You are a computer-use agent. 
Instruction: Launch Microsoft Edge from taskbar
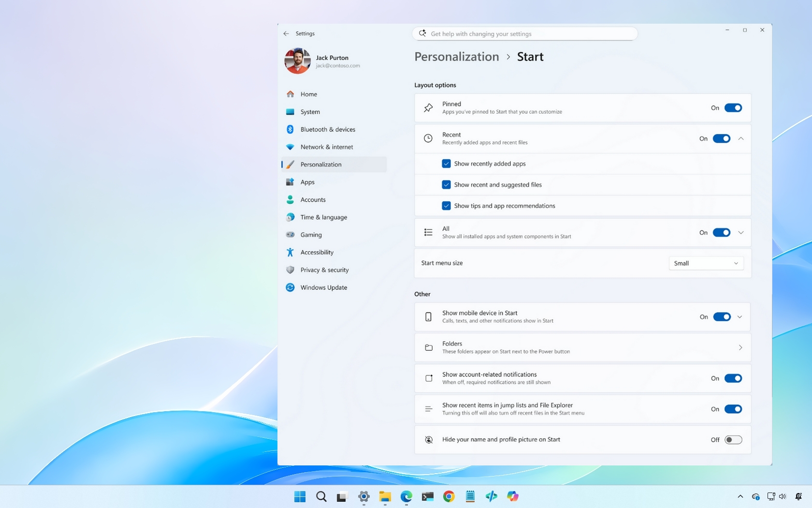[x=406, y=496]
